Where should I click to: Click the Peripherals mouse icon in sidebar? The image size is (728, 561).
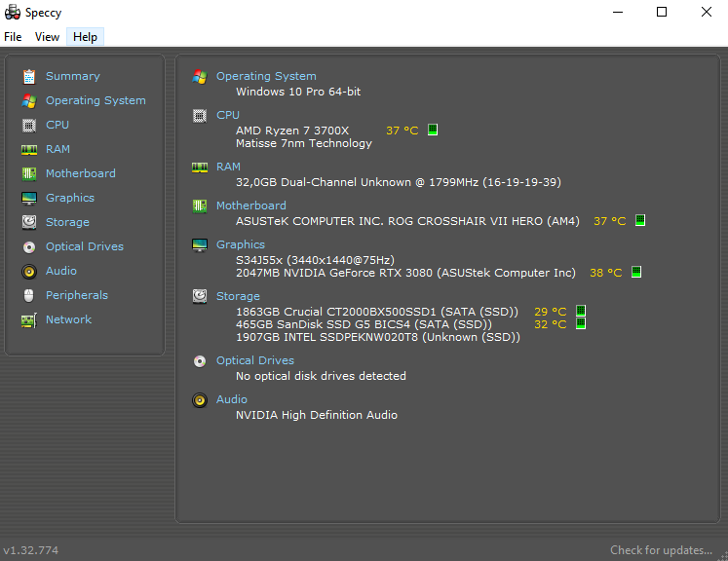click(29, 295)
